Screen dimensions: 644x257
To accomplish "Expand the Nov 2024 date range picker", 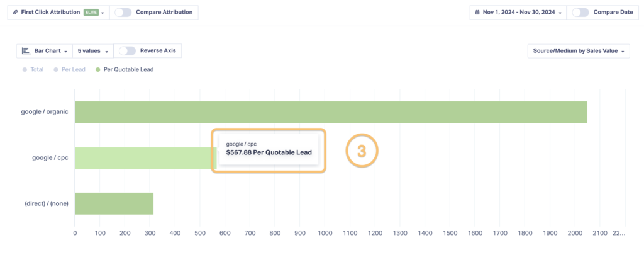I will (518, 12).
